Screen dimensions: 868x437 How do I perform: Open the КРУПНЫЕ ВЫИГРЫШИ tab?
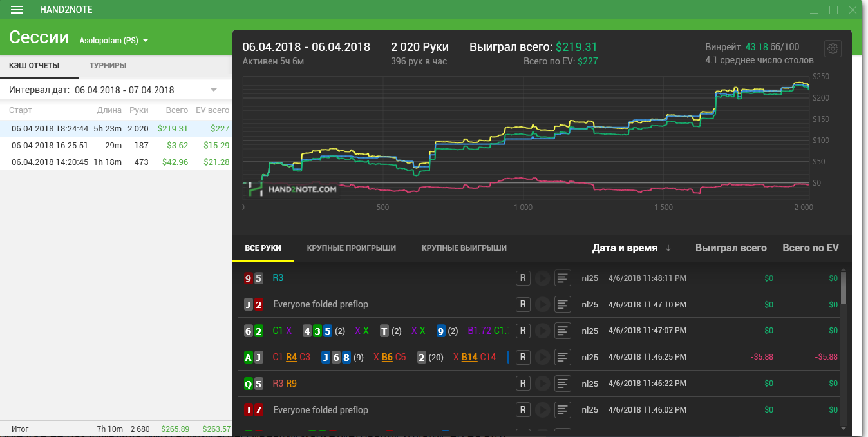click(x=464, y=248)
